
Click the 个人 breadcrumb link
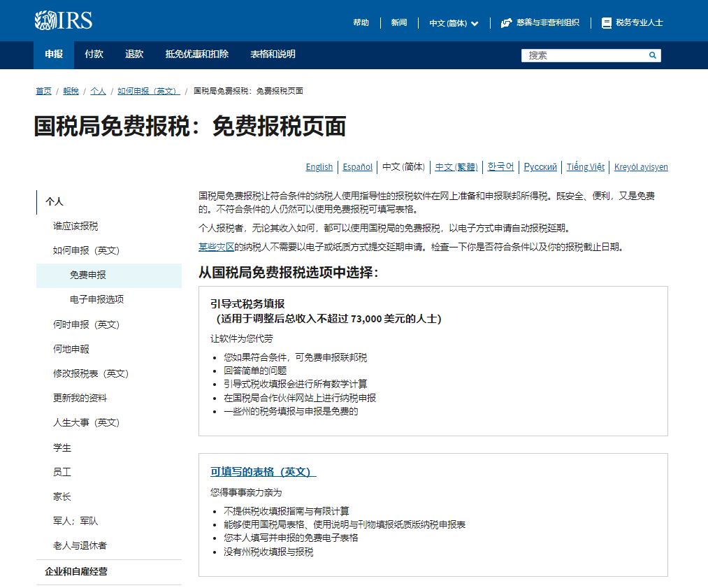(x=98, y=91)
